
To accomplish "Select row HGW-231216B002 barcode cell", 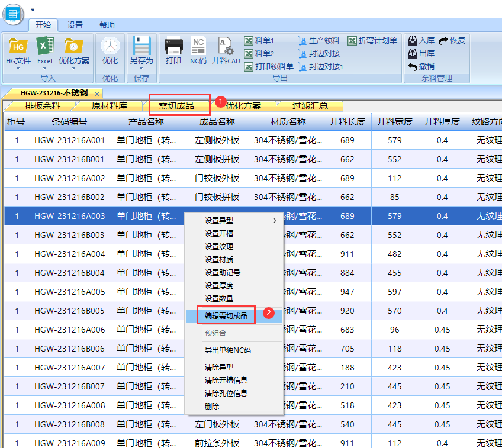I will [x=69, y=197].
